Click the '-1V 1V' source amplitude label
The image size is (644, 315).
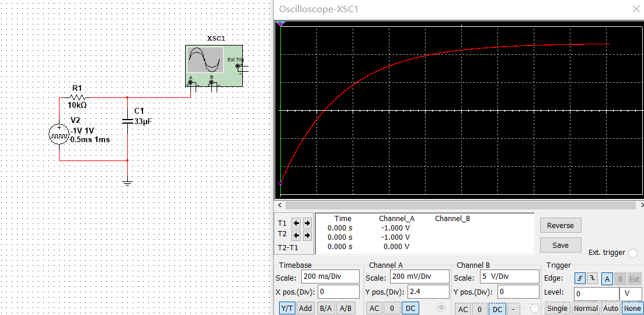tap(82, 131)
